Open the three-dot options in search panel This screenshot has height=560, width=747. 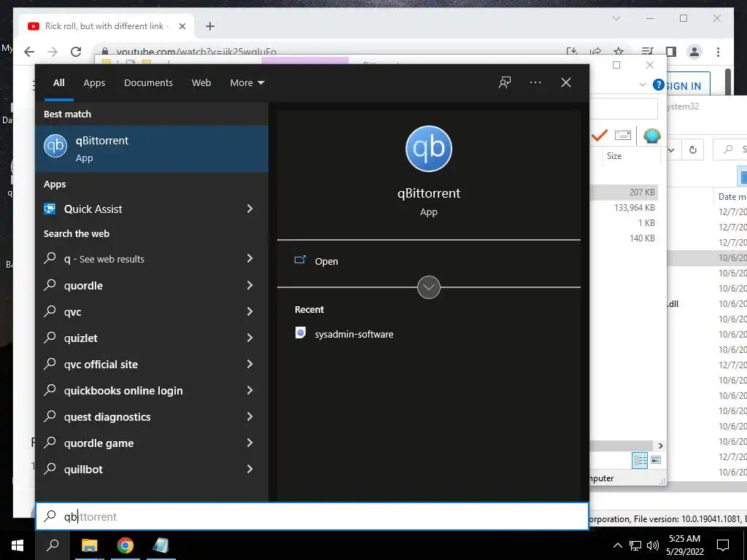(x=535, y=82)
